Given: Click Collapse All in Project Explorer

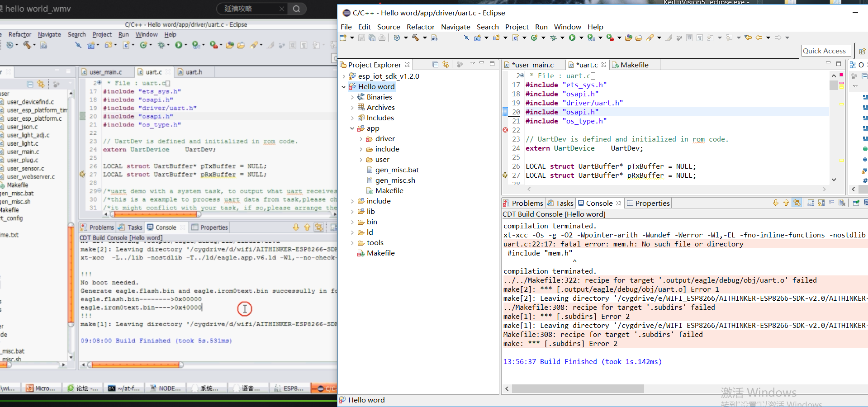Looking at the screenshot, I should coord(435,65).
